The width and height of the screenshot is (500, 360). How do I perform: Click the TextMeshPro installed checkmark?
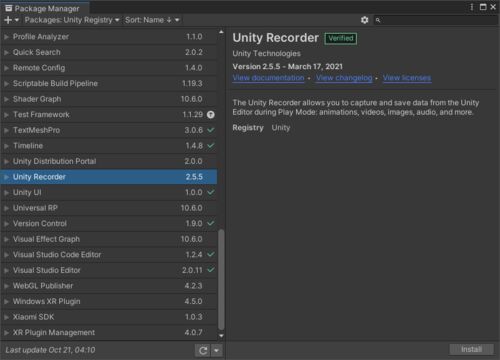(211, 130)
